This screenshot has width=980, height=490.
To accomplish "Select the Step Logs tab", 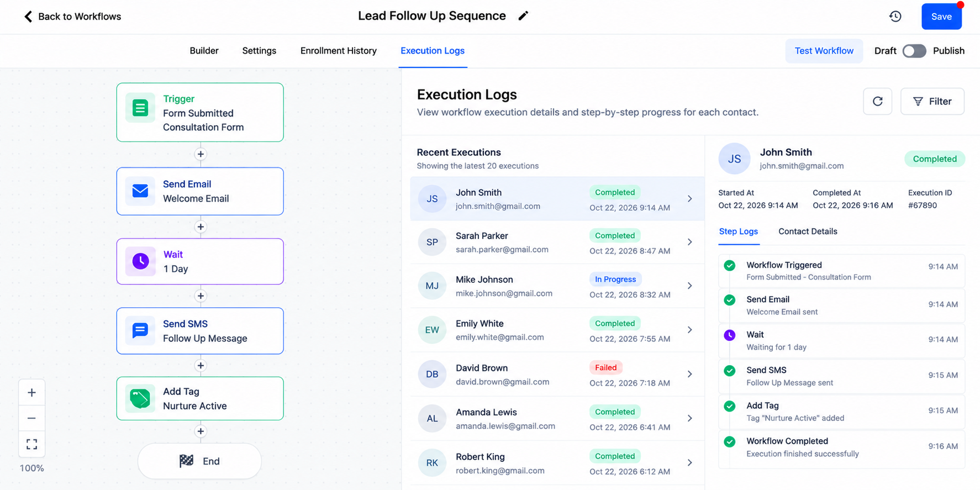I will (738, 231).
